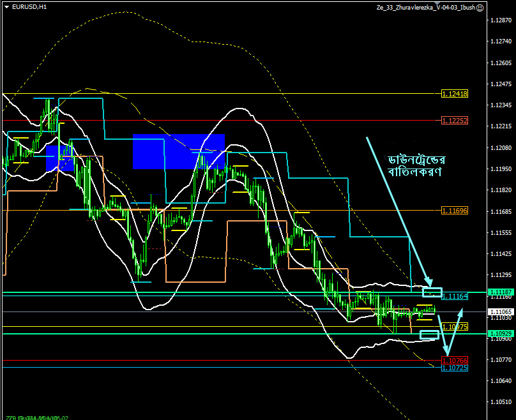Click the 1.12080 value on the price scale
This screenshot has width=516, height=420.
501,147
